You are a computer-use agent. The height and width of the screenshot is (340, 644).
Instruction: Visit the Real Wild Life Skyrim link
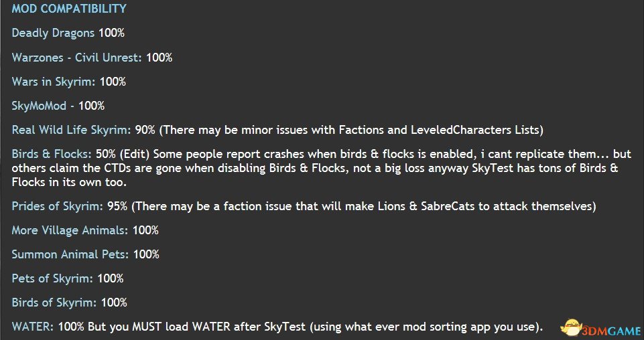pos(71,130)
